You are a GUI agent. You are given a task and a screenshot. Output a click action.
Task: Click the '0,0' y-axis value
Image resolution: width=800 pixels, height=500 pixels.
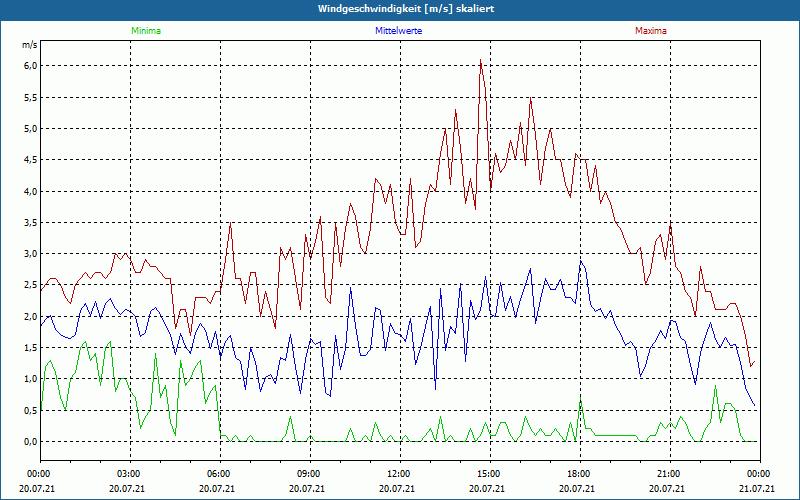tap(31, 441)
